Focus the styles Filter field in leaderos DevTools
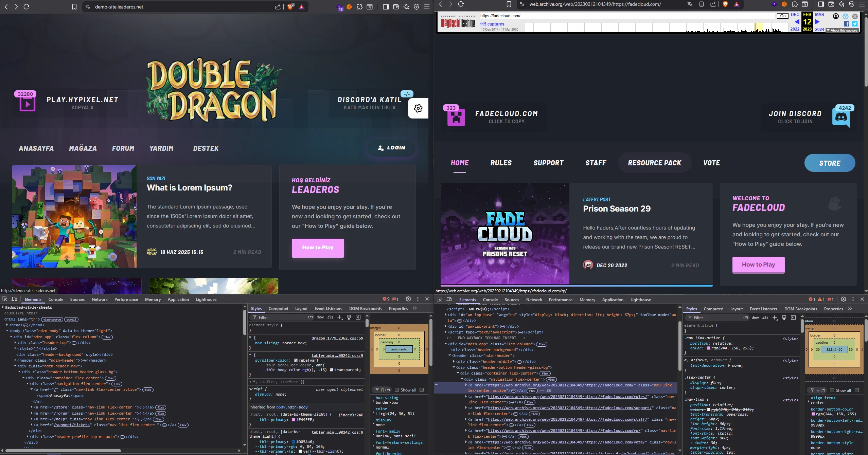Screen dimensions: 868x455 [x=282, y=317]
